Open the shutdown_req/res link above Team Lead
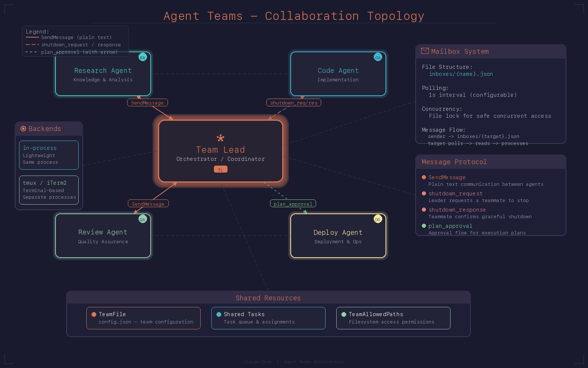The width and height of the screenshot is (588, 368). point(293,103)
